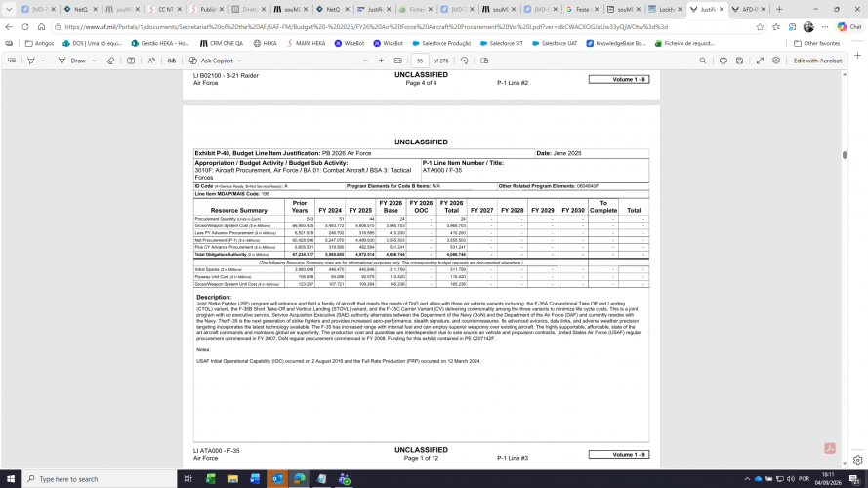This screenshot has height=488, width=868.
Task: Open sidebar settings gear at bottom right
Action: (x=857, y=460)
